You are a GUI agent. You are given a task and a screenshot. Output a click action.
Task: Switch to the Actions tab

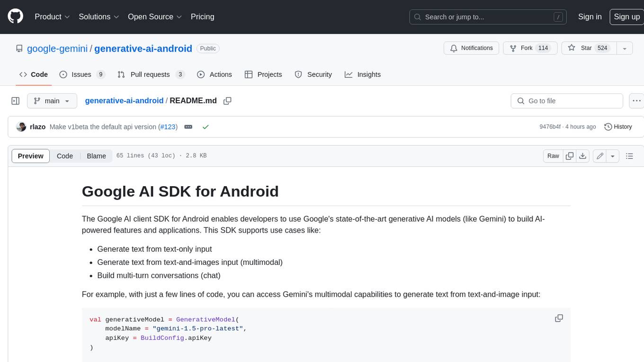215,74
